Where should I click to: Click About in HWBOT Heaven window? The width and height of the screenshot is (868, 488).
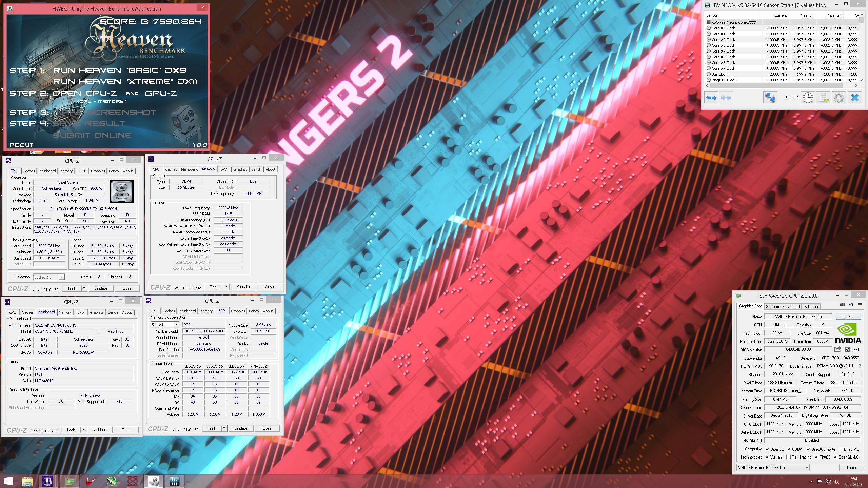coord(21,145)
